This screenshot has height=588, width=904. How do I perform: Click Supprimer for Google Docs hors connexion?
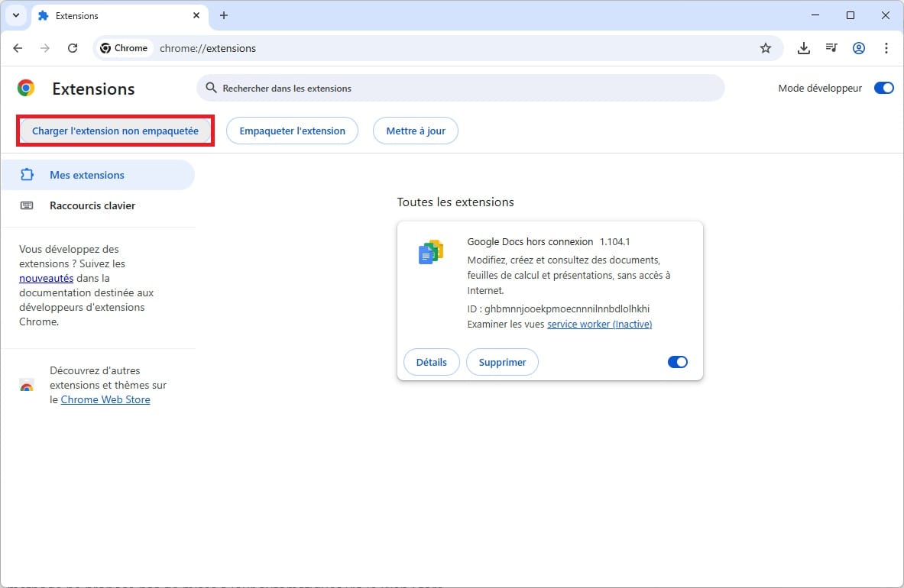point(502,362)
